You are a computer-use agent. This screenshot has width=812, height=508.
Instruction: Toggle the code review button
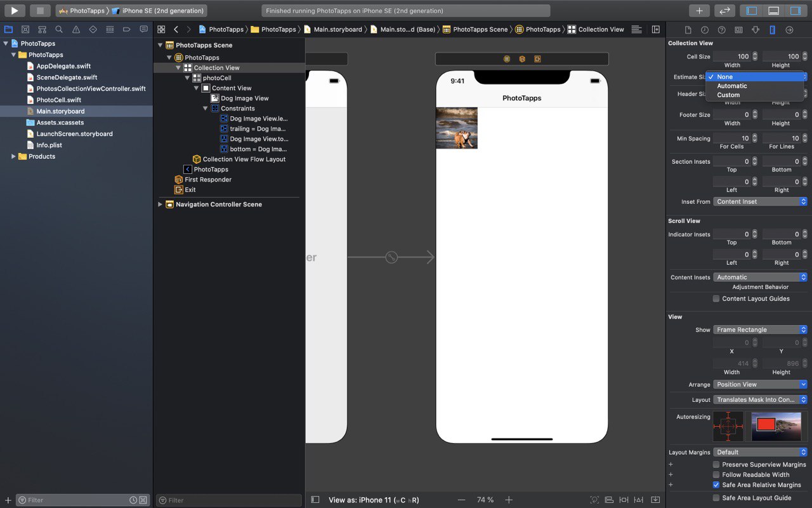pos(724,11)
